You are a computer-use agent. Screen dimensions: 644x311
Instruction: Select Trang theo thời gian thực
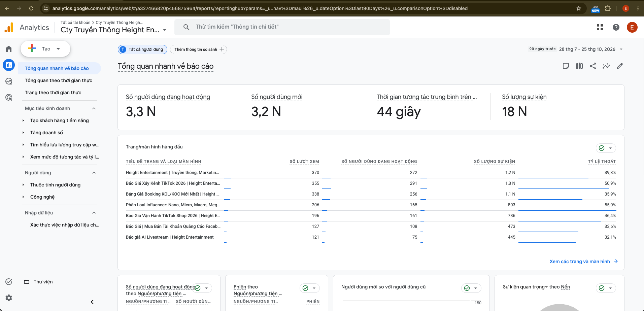53,93
